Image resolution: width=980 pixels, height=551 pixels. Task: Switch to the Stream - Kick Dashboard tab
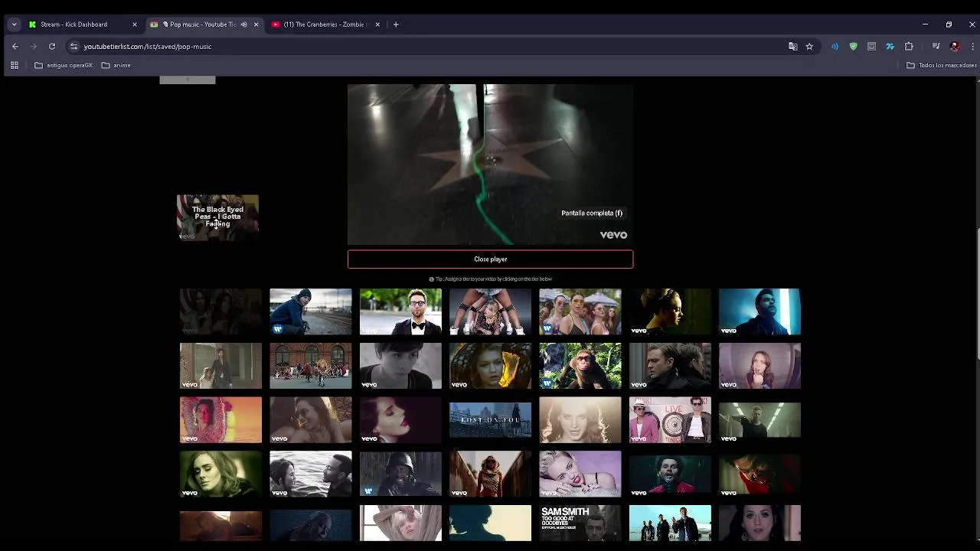coord(83,24)
